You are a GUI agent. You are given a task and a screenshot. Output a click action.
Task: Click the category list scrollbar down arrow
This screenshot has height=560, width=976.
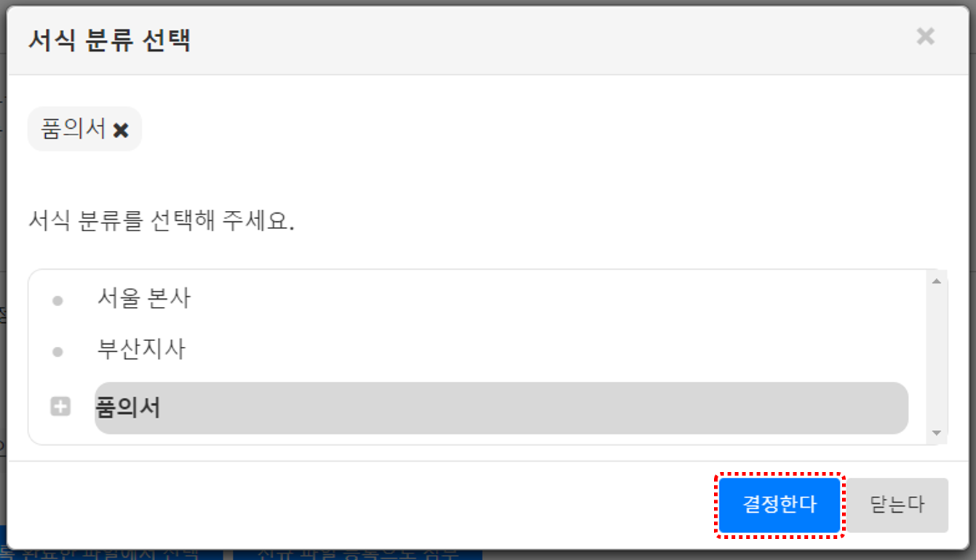tap(937, 433)
